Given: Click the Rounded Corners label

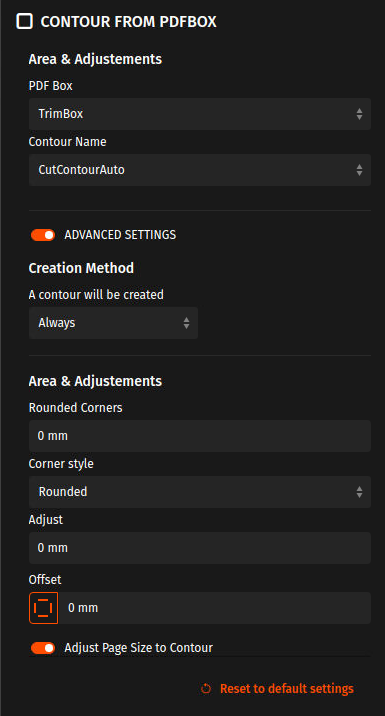Looking at the screenshot, I should tap(75, 407).
